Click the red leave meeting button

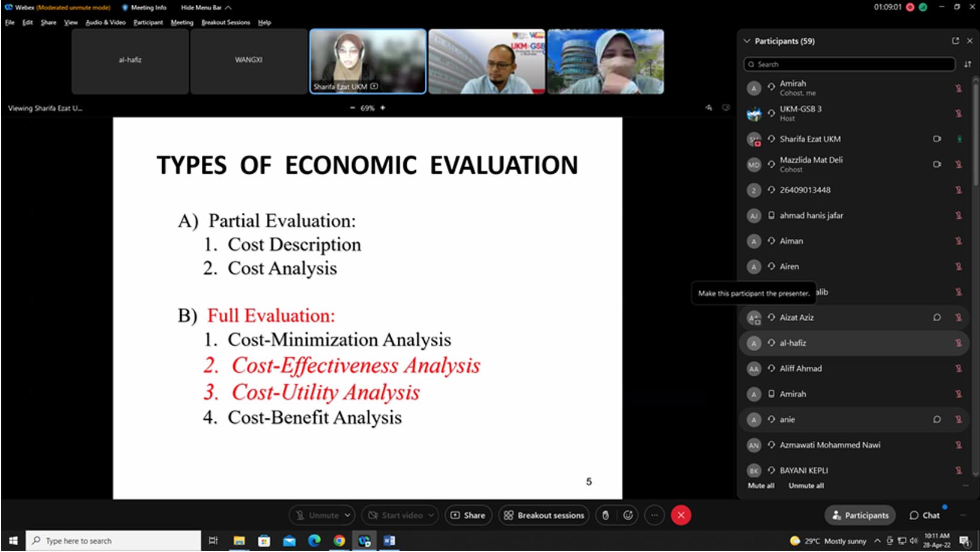[x=681, y=515]
